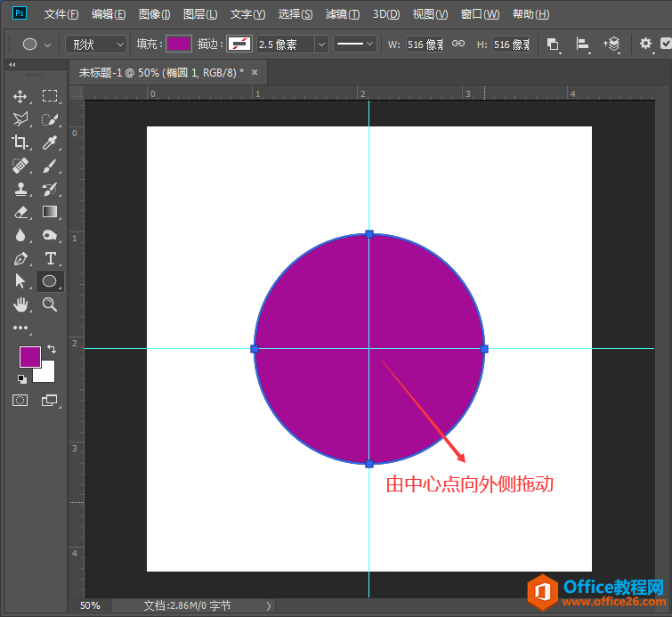Select the Zoom tool

click(x=50, y=304)
